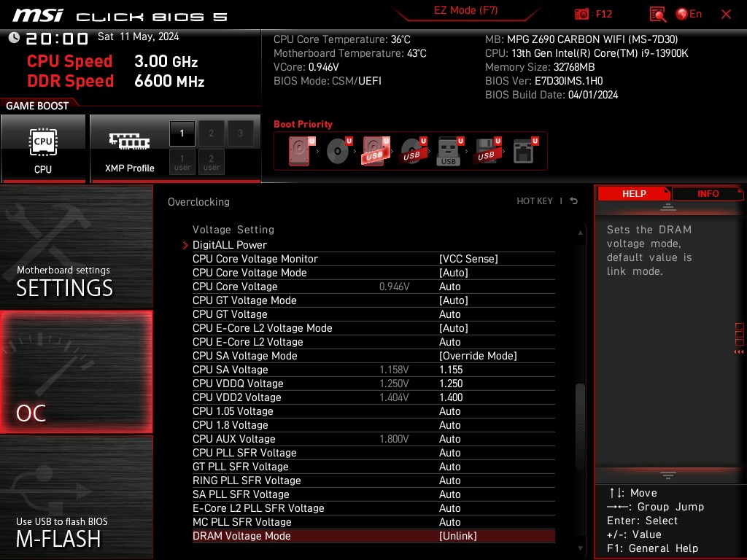Screen dimensions: 747x560
Task: Click the favorites side-panel handle on right edge
Action: coord(739,338)
